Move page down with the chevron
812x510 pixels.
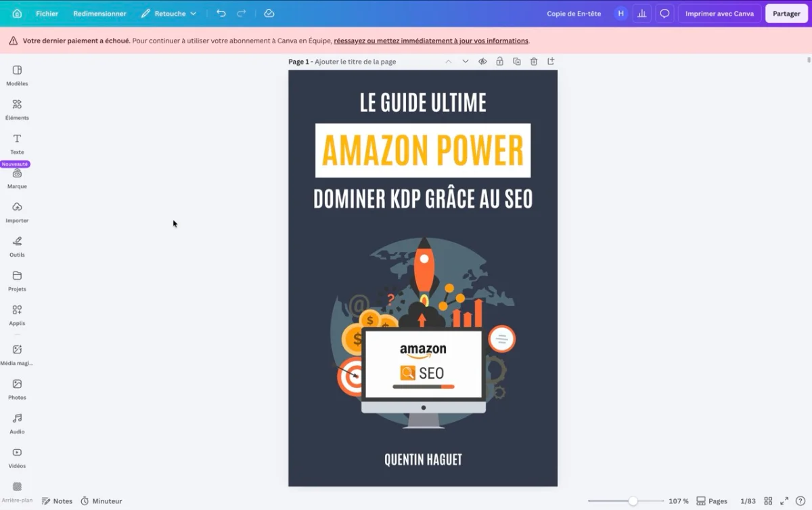pos(466,62)
